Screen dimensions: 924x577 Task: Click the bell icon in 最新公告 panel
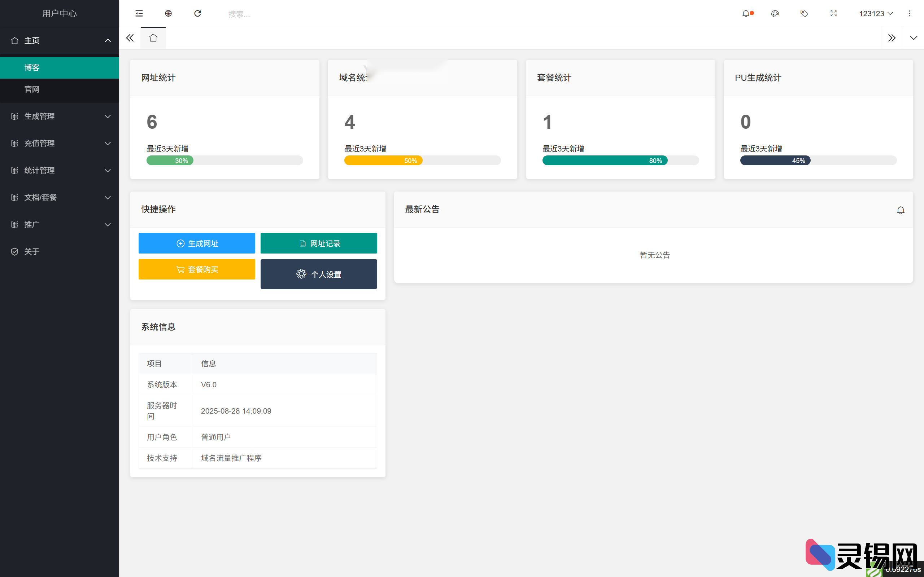pos(900,210)
